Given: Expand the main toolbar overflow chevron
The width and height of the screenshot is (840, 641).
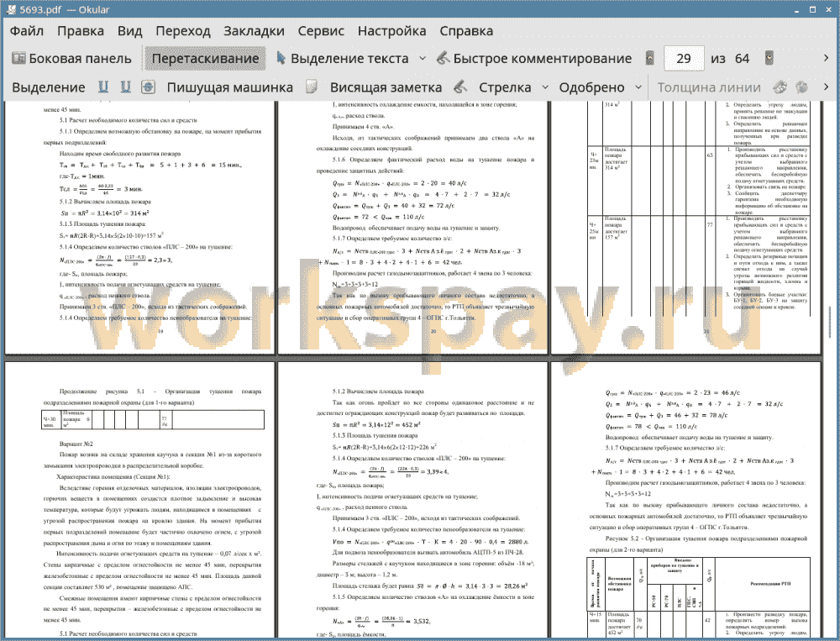Looking at the screenshot, I should point(826,58).
